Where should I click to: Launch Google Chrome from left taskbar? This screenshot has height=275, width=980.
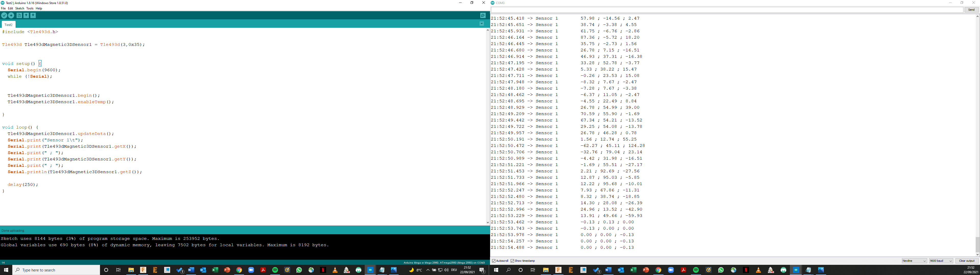point(239,270)
